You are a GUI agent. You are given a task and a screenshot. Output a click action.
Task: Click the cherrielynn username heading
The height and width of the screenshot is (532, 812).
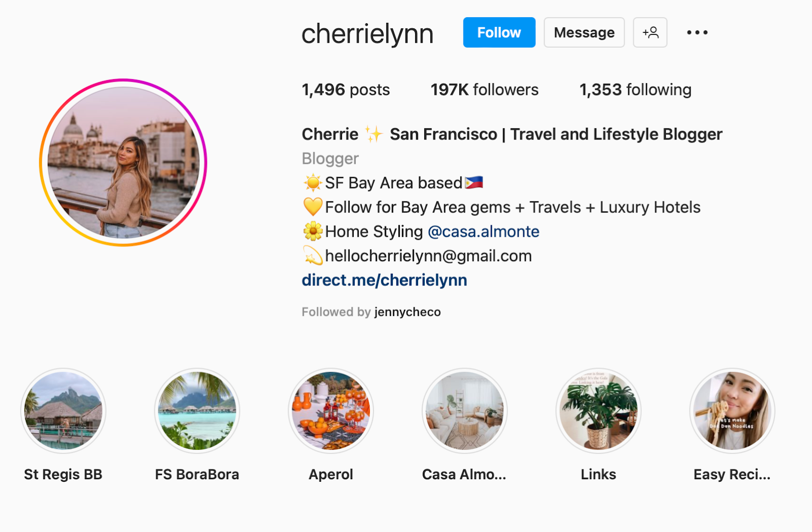coord(367,33)
